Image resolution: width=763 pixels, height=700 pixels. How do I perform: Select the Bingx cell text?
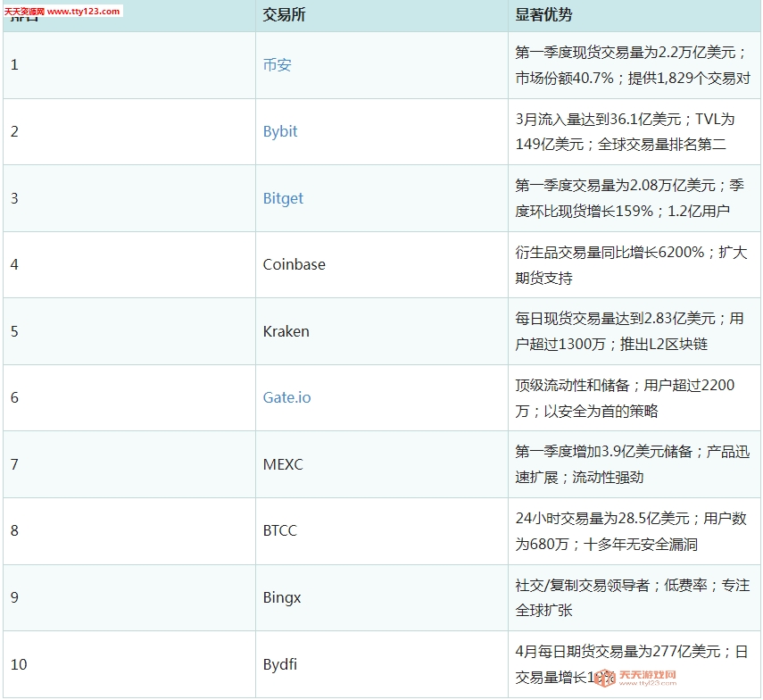tap(282, 597)
